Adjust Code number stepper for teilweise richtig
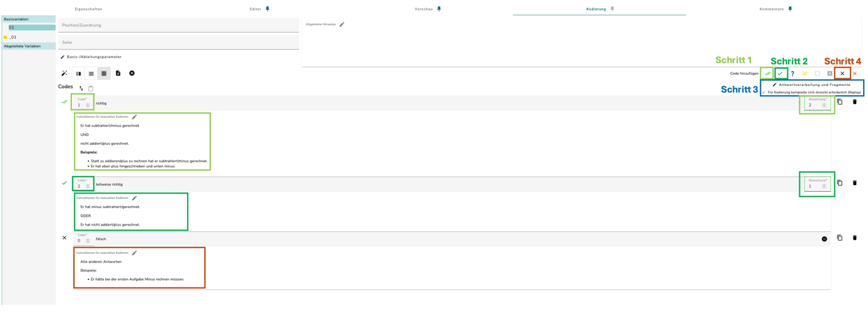Image resolution: width=868 pixels, height=317 pixels. (x=88, y=186)
